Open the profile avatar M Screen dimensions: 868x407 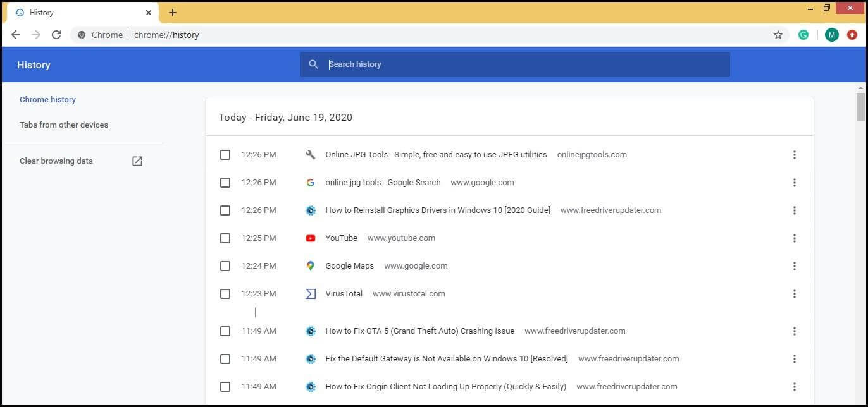tap(832, 35)
